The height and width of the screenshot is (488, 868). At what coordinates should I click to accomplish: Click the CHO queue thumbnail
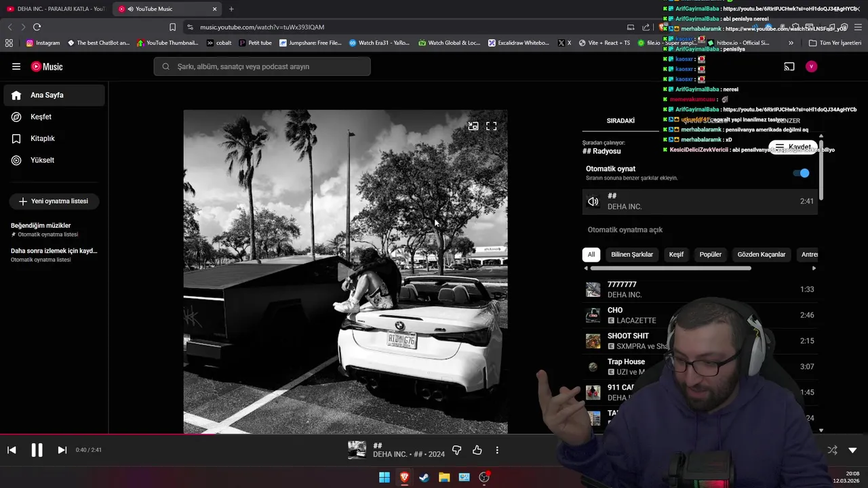point(593,316)
